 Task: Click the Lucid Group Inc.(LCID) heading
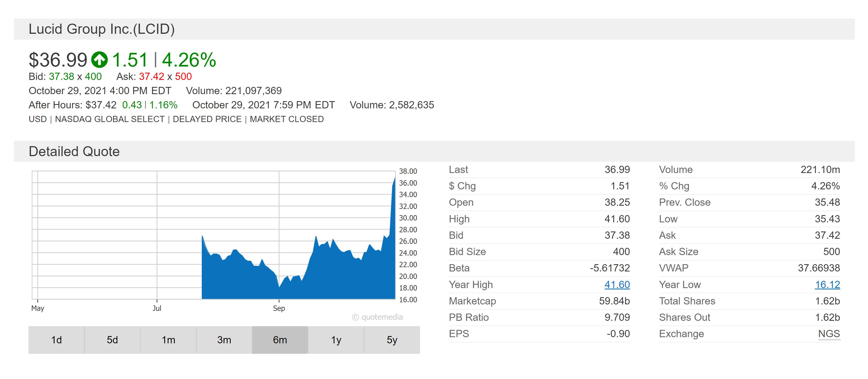tap(101, 29)
